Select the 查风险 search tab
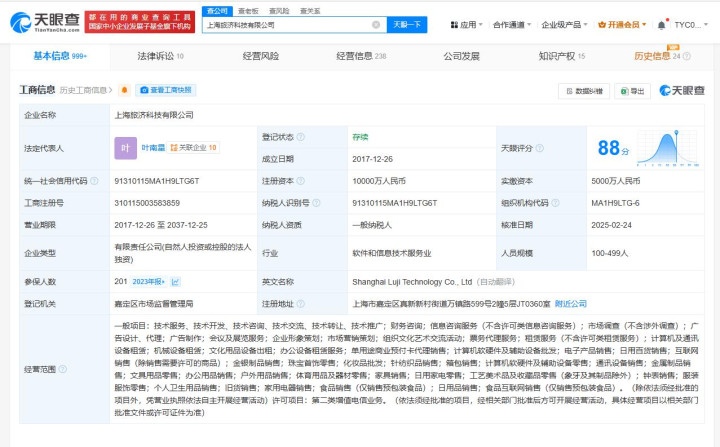This screenshot has height=447, width=720. 279,11
